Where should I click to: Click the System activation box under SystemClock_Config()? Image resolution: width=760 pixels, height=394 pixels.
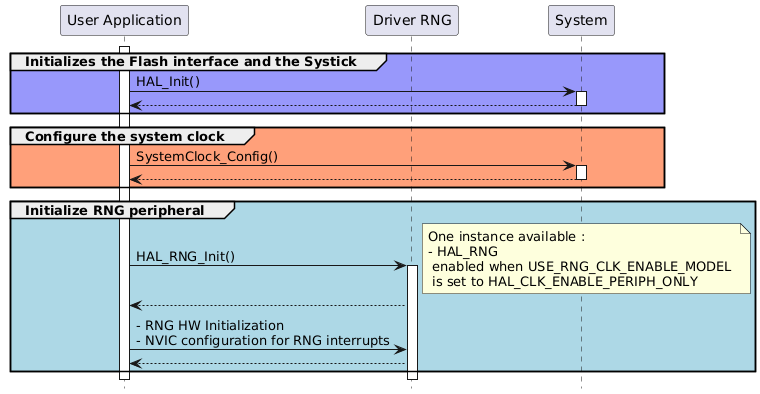pyautogui.click(x=581, y=173)
